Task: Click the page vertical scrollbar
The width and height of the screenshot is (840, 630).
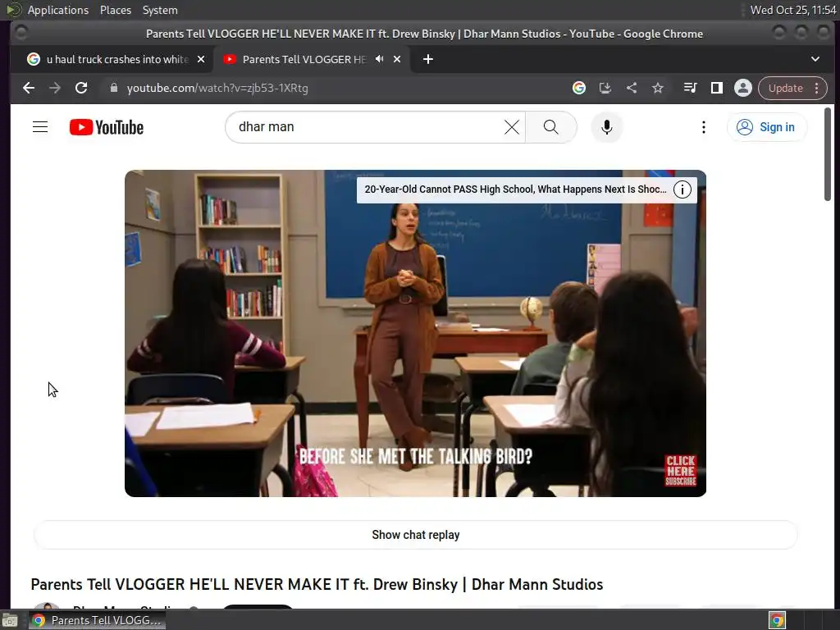Action: 828,154
